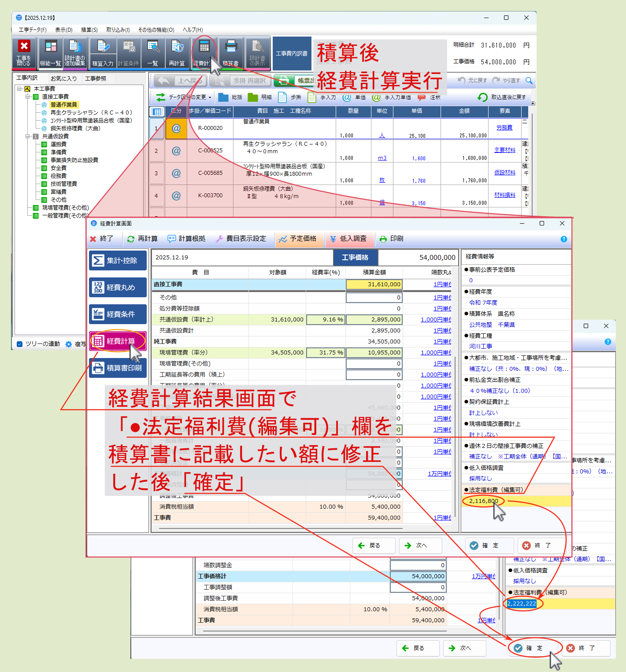
Task: Collapse the 本工事費 tree node
Action: pos(19,89)
